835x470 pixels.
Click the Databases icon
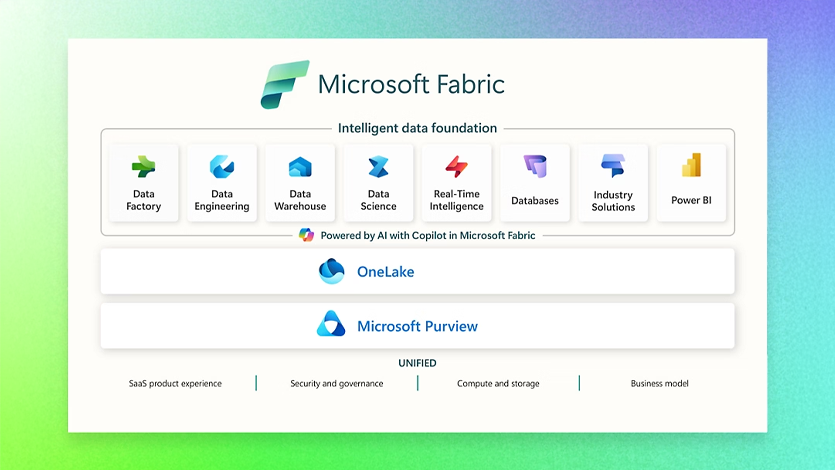pyautogui.click(x=535, y=166)
